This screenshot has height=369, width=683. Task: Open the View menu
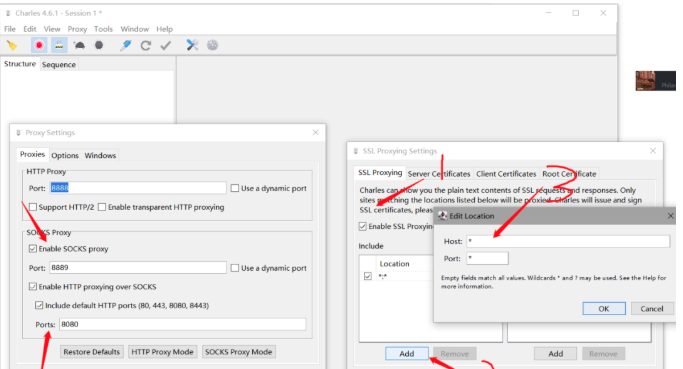point(52,29)
